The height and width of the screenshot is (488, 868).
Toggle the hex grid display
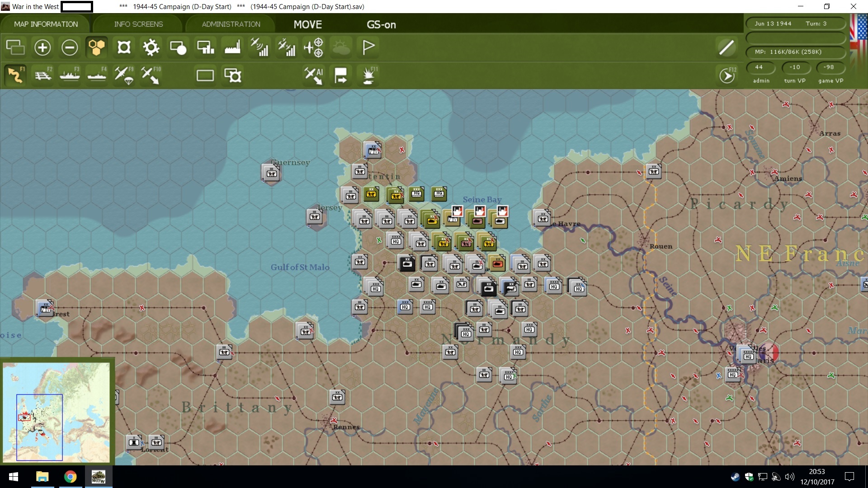(97, 47)
